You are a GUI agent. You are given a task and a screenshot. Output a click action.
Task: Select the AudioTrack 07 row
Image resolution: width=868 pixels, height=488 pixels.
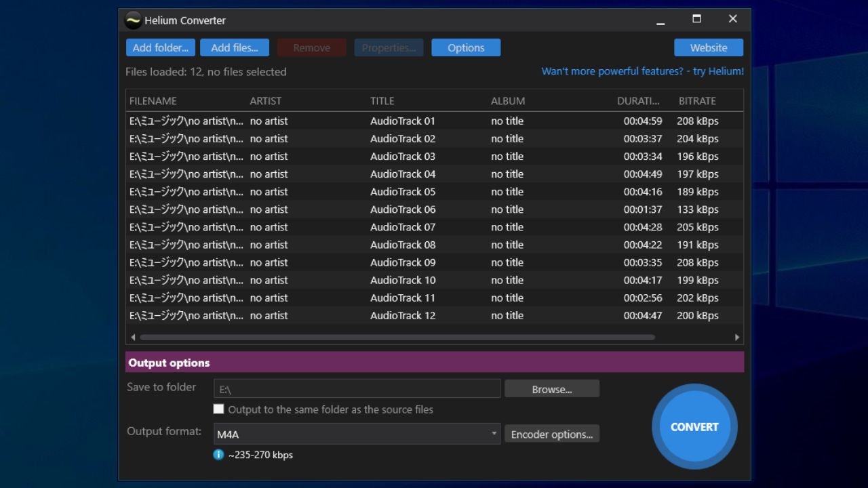(434, 226)
